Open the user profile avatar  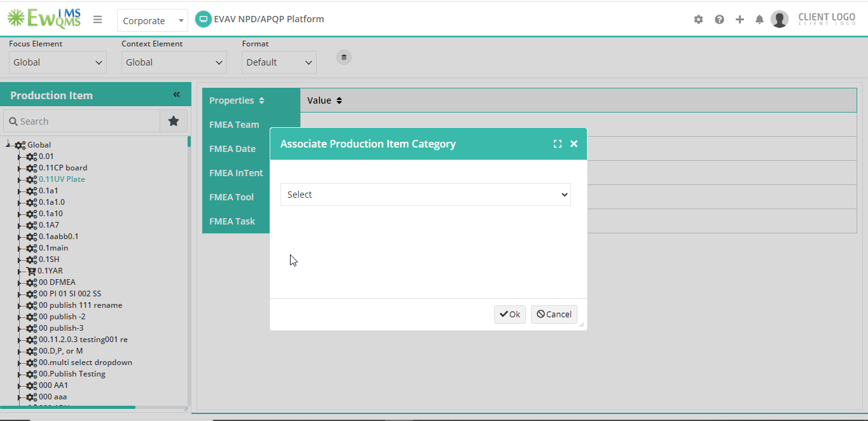click(x=780, y=19)
